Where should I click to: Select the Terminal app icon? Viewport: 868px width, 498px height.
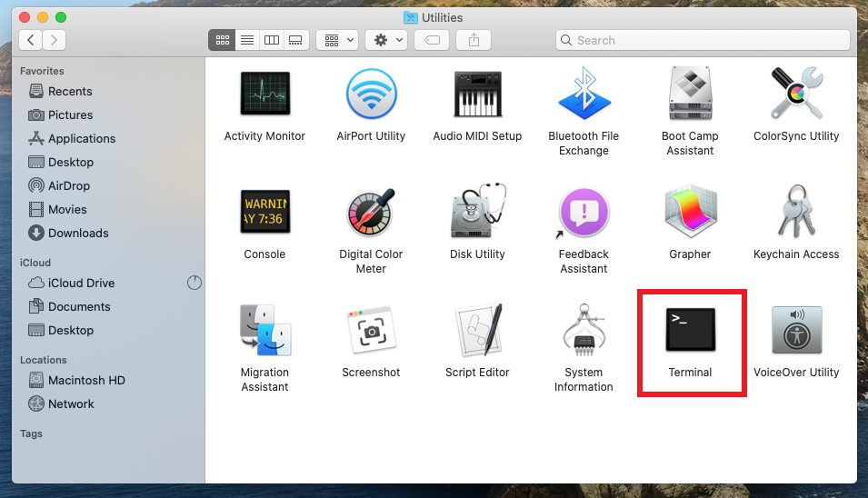click(690, 329)
